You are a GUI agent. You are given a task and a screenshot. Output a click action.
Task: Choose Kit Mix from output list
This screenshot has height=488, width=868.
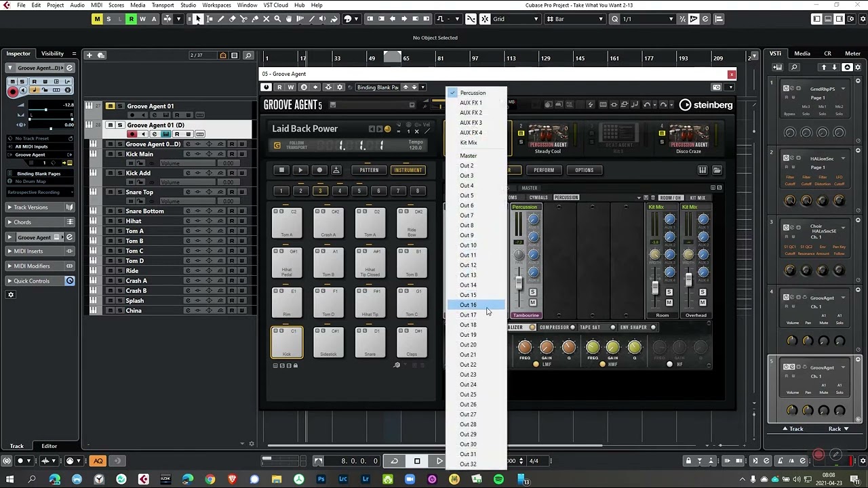476,142
